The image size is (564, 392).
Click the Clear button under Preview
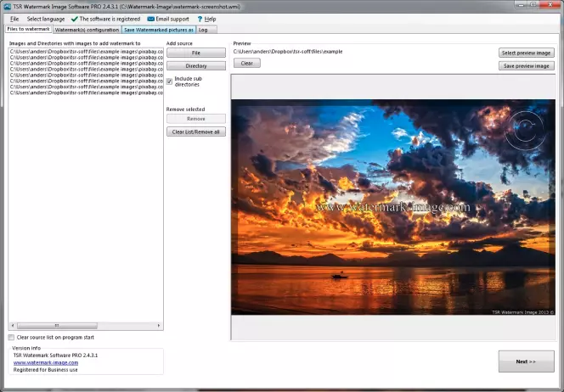(246, 64)
